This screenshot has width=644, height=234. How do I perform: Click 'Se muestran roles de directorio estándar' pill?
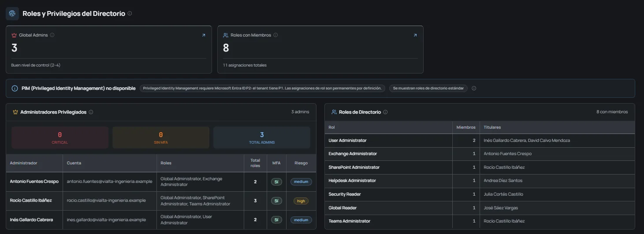pos(428,88)
